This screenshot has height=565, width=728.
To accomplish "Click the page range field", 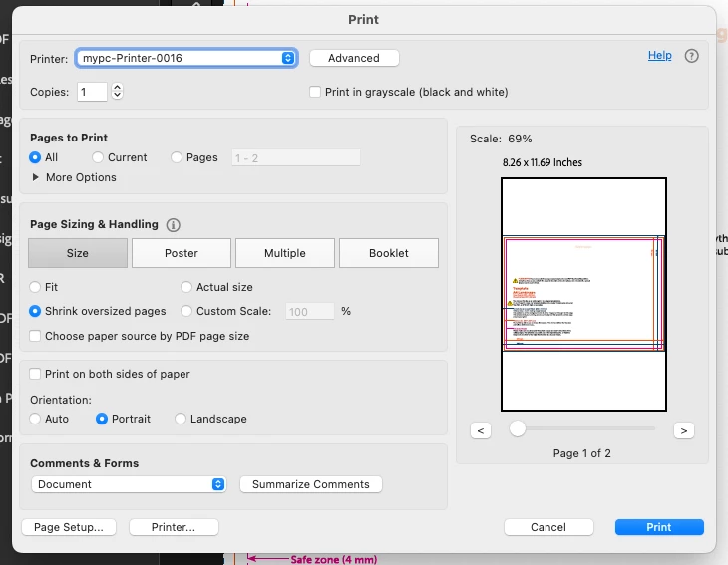I will coord(296,157).
